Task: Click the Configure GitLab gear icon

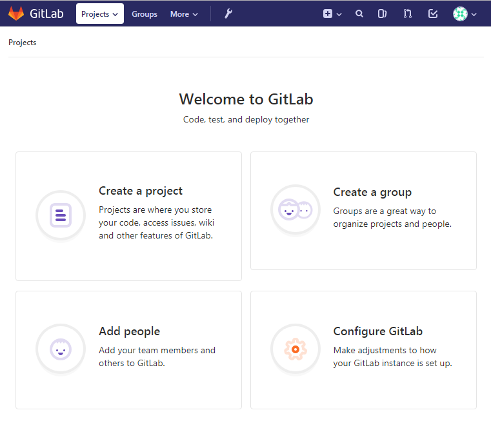Action: (296, 349)
